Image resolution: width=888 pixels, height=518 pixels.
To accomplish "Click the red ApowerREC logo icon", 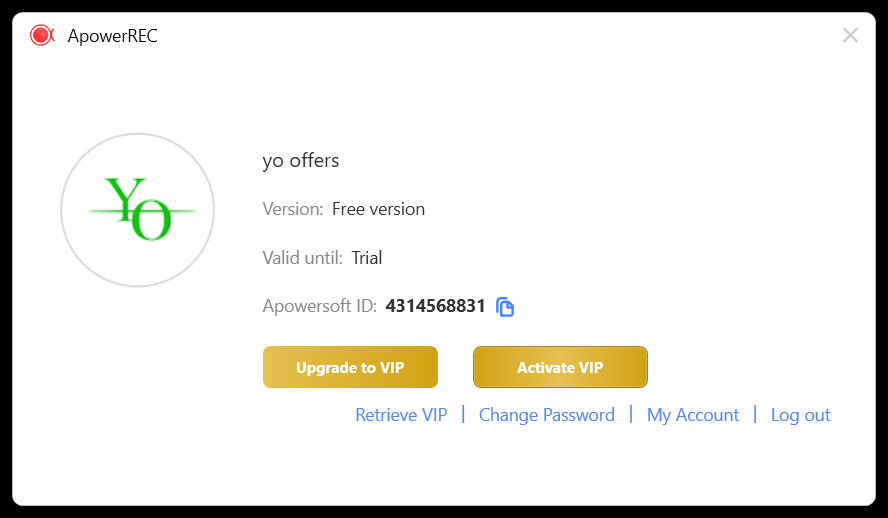I will click(x=42, y=35).
